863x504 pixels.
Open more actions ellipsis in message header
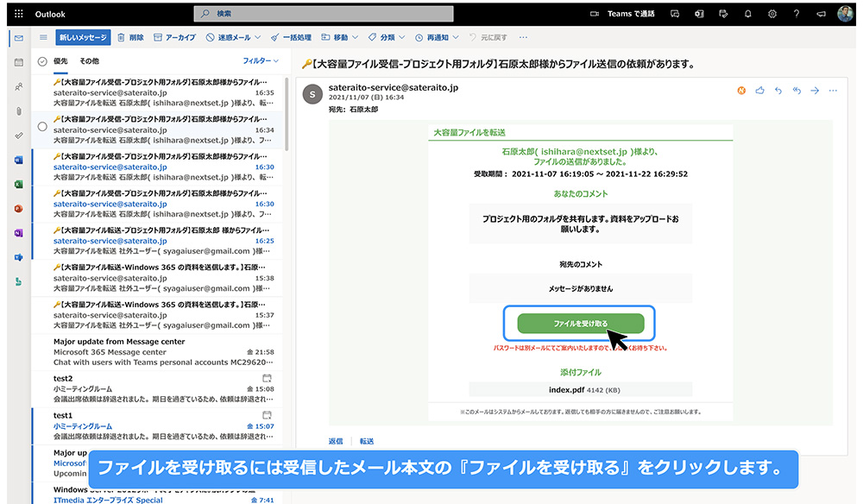(x=834, y=91)
